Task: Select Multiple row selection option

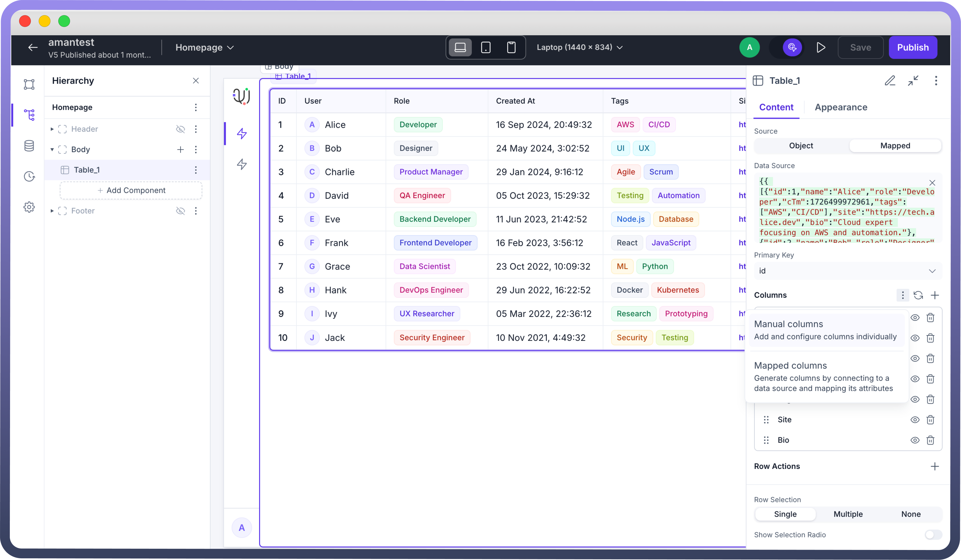Action: (848, 514)
